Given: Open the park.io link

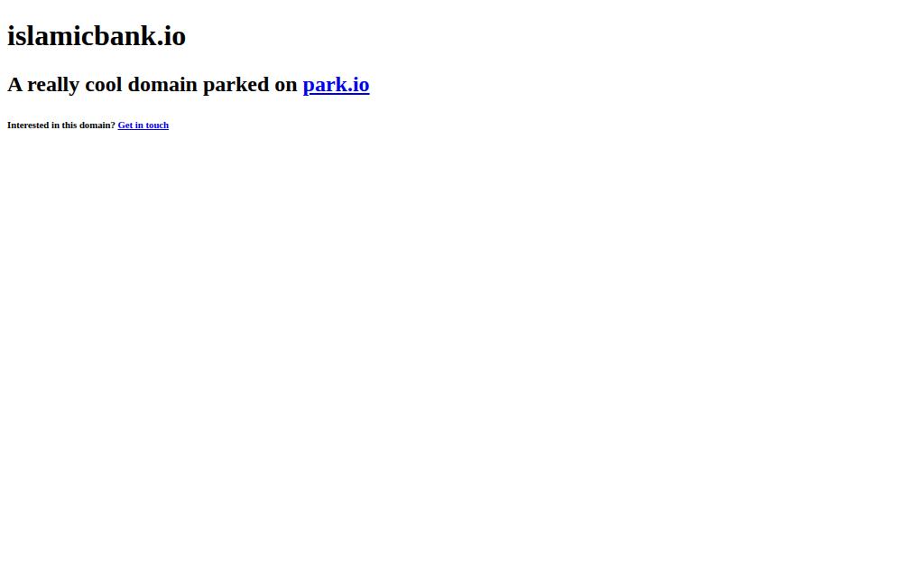Looking at the screenshot, I should (336, 85).
